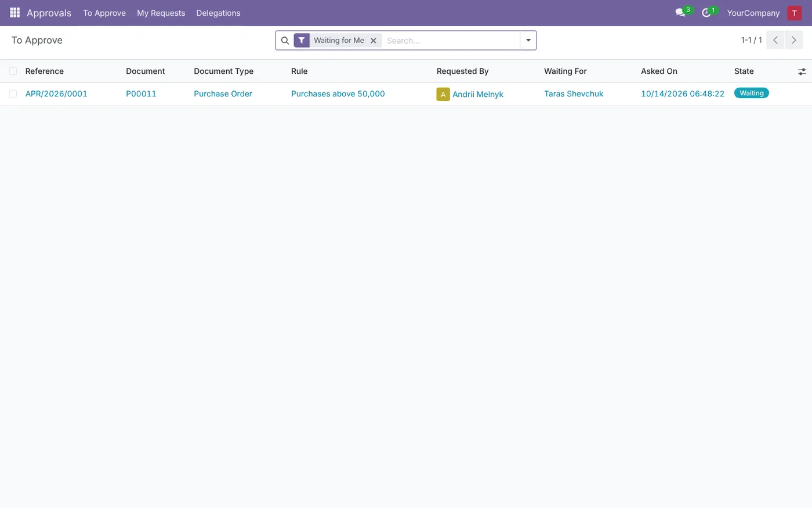Go to next page arrow

(x=794, y=40)
